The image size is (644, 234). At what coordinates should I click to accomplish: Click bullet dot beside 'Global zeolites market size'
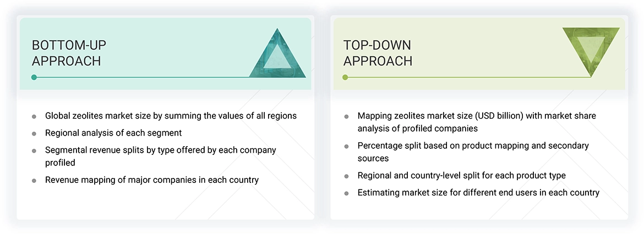pyautogui.click(x=34, y=116)
